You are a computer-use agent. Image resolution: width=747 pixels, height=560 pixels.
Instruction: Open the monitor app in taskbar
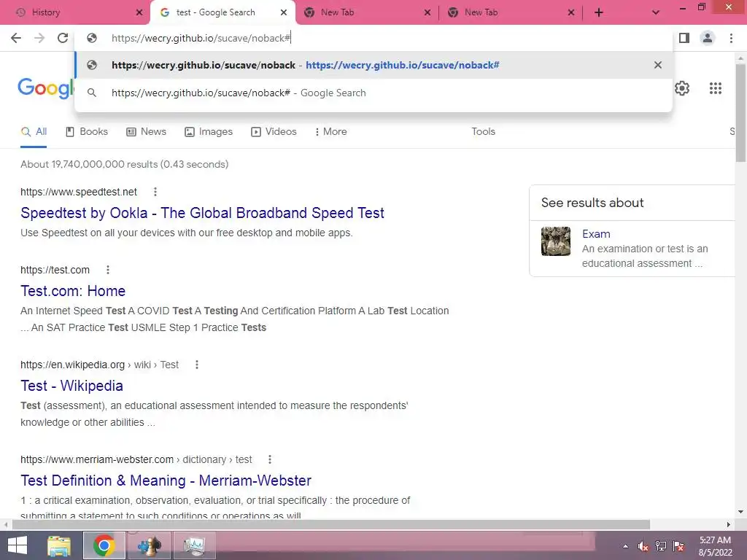point(194,545)
